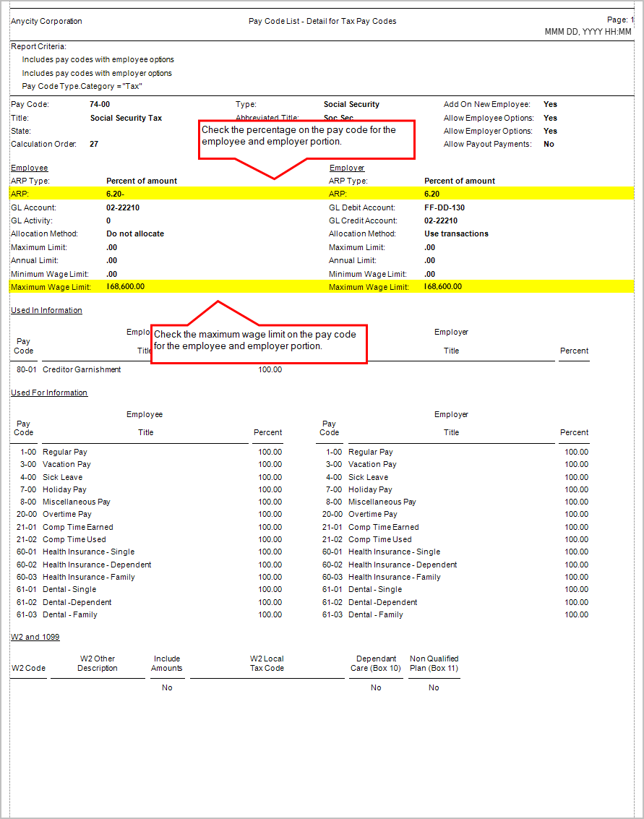Click the MMM DD, YYYY HH:MM timestamp
The image size is (644, 819).
(588, 32)
